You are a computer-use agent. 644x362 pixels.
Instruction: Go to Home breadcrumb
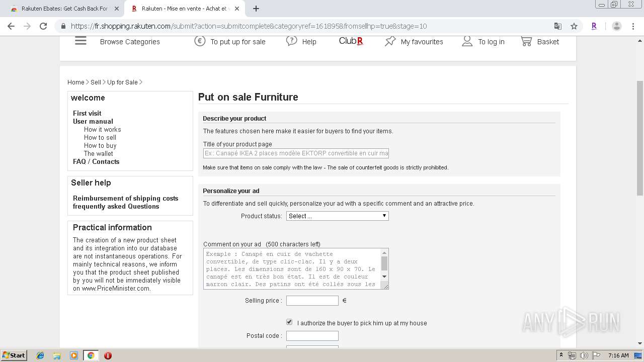[76, 82]
